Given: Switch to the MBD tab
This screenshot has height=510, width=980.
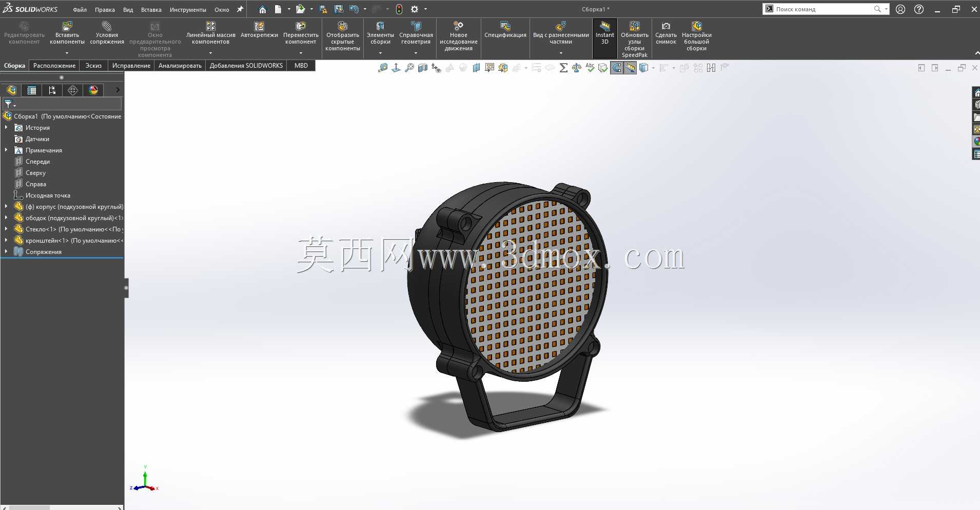Looking at the screenshot, I should [301, 66].
